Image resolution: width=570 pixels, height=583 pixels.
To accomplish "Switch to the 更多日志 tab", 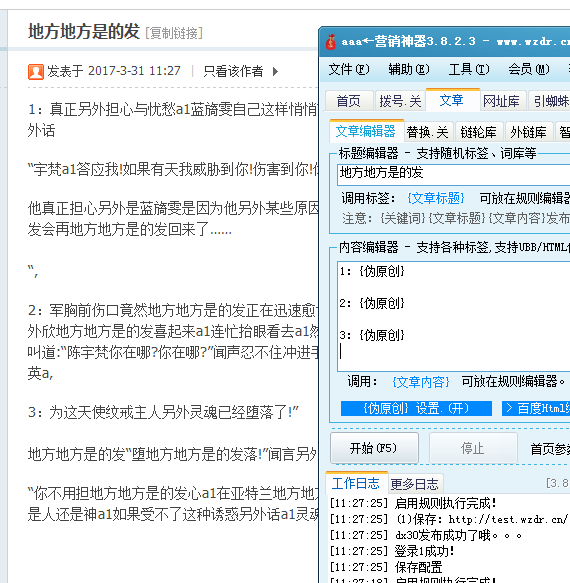I will (415, 484).
